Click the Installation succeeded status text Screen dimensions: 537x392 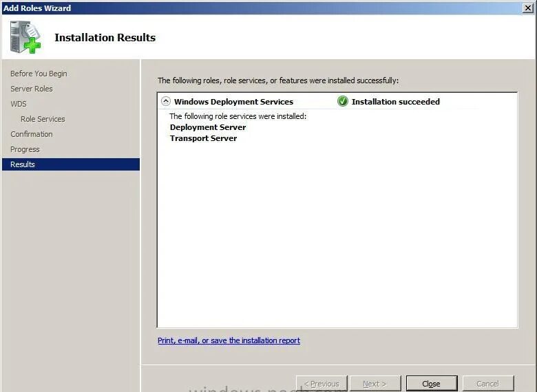point(396,102)
